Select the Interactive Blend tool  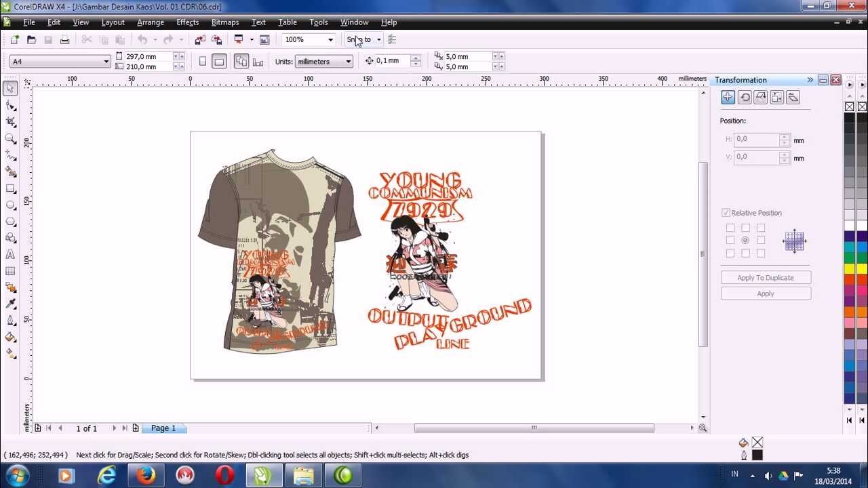pyautogui.click(x=10, y=287)
